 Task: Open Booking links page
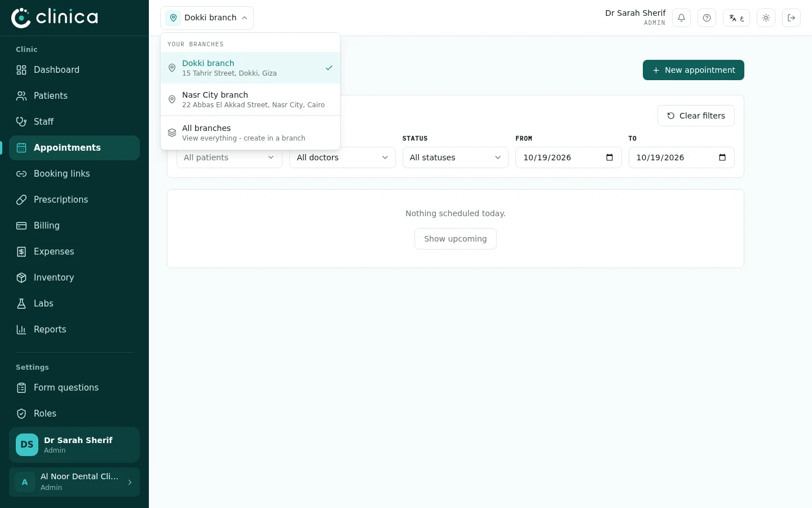pyautogui.click(x=74, y=174)
